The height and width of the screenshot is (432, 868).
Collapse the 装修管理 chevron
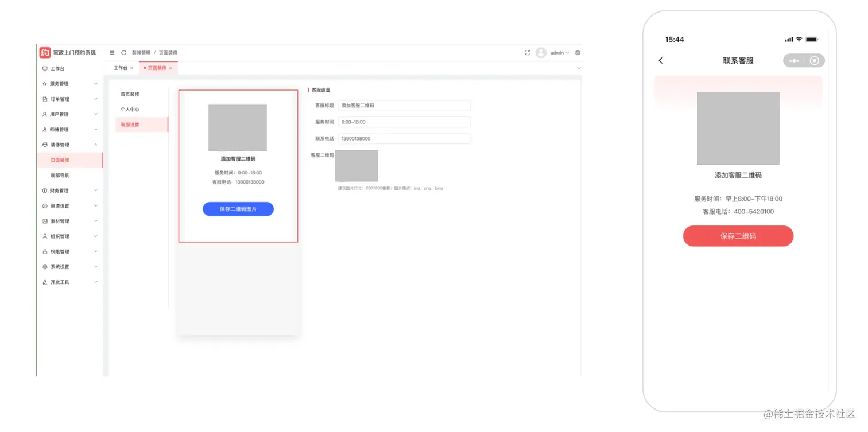click(x=96, y=145)
